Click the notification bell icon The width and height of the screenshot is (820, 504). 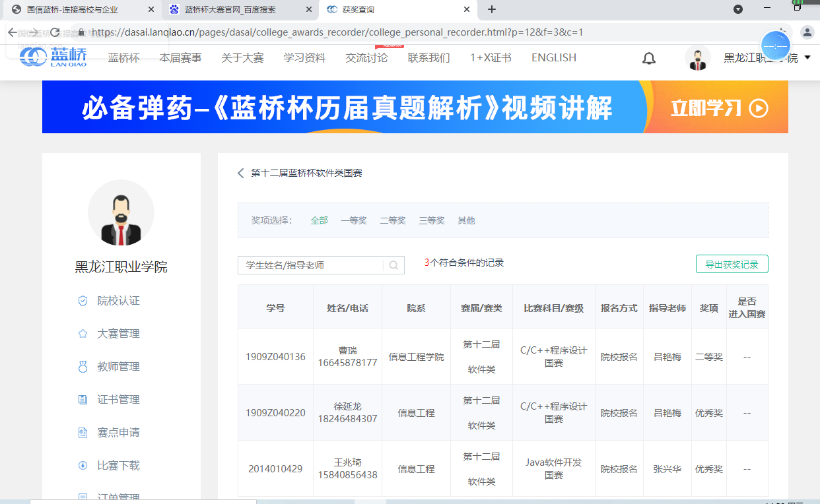(649, 58)
